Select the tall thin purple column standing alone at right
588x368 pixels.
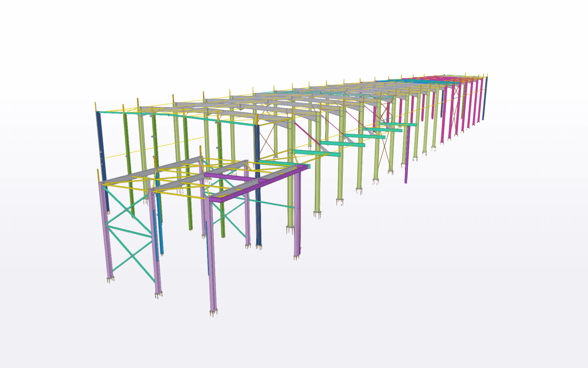(407, 159)
